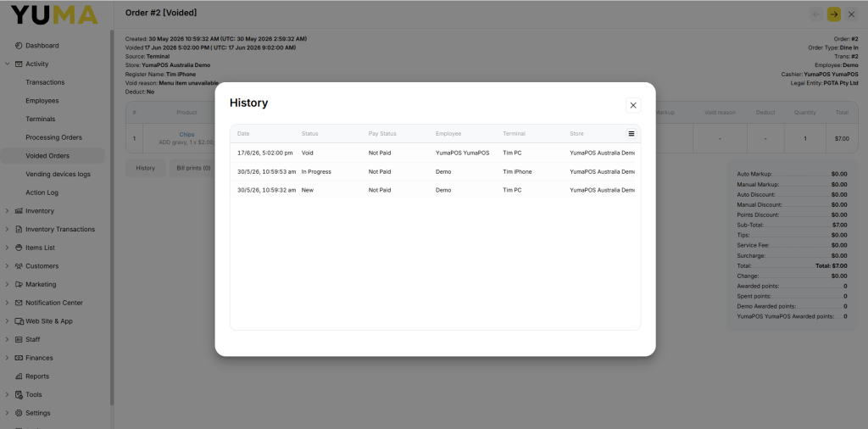Expand the Inventory section chevron
The width and height of the screenshot is (868, 429).
(7, 211)
